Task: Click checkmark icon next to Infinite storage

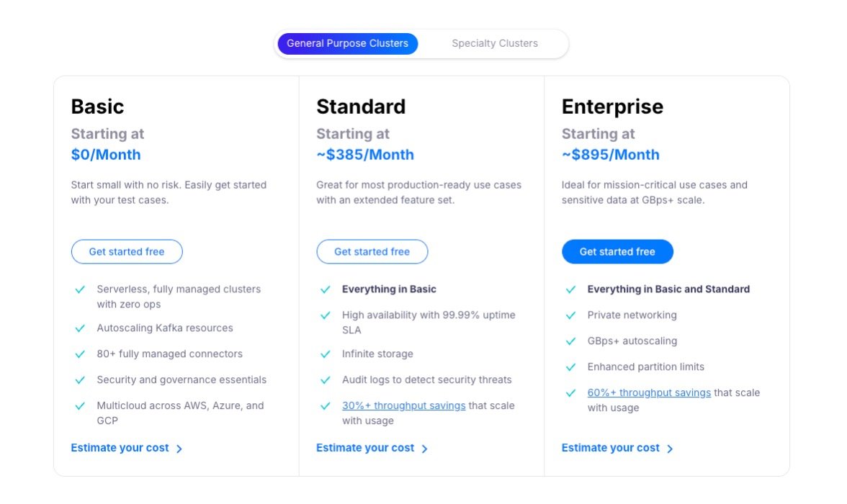Action: coord(326,354)
